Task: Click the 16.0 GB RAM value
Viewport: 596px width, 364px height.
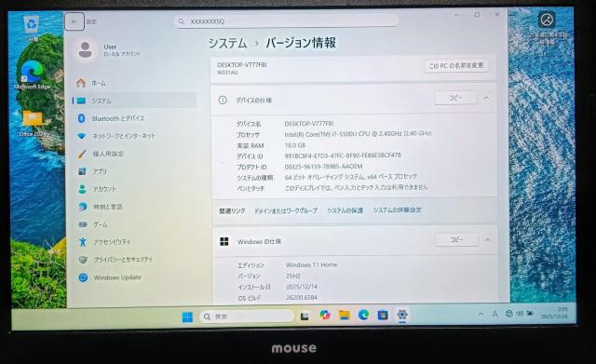Action: point(295,145)
